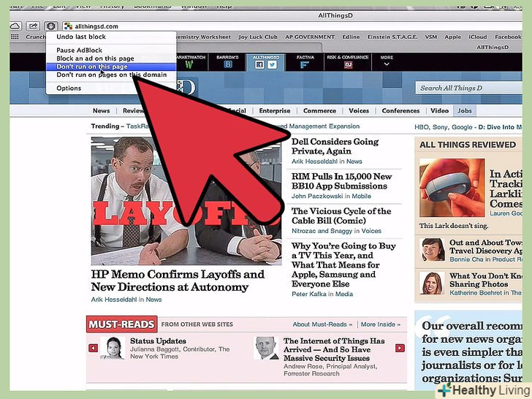Open About Must-Reads link

coord(322,324)
